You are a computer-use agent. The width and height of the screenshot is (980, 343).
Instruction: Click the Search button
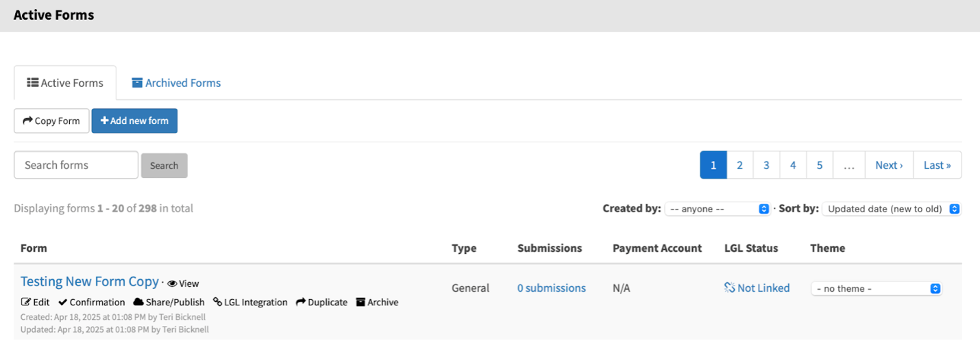[x=164, y=166]
